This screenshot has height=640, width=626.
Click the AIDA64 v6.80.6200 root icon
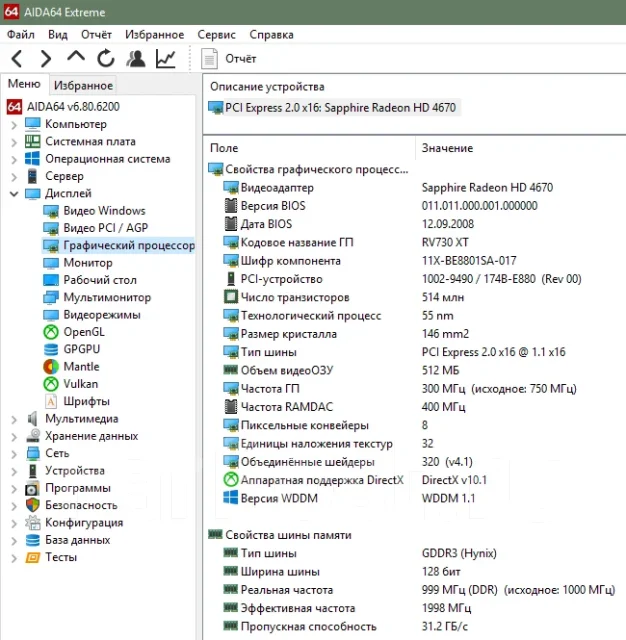pos(14,107)
